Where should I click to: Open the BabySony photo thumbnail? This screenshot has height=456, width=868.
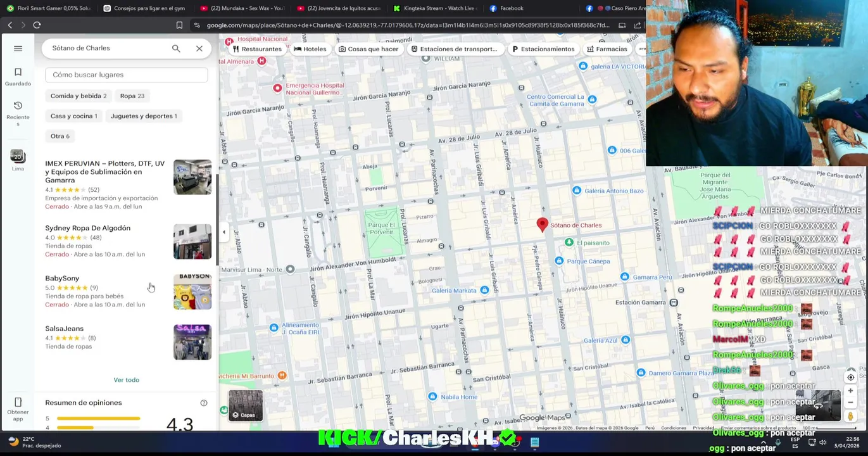[x=192, y=292]
